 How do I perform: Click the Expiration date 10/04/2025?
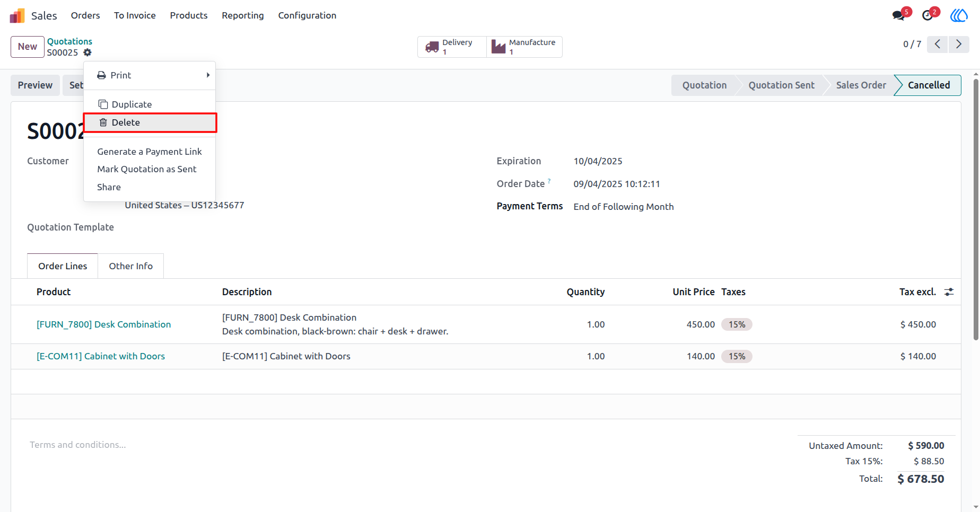[x=598, y=161]
